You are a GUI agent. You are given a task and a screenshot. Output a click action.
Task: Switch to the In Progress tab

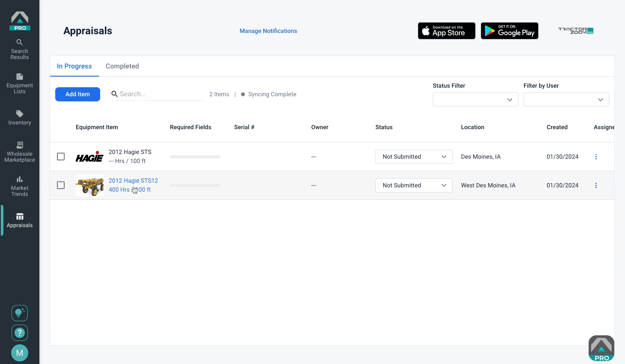(x=74, y=66)
